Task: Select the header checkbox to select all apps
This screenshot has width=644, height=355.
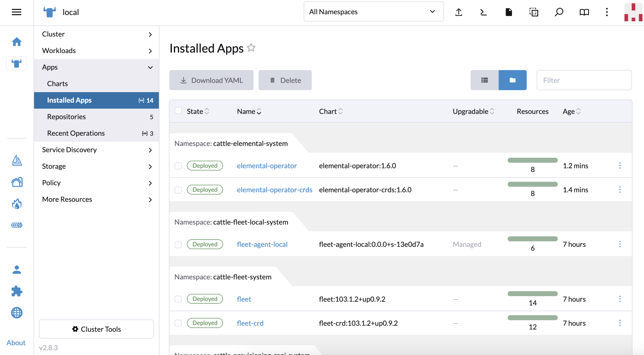Action: coord(178,110)
